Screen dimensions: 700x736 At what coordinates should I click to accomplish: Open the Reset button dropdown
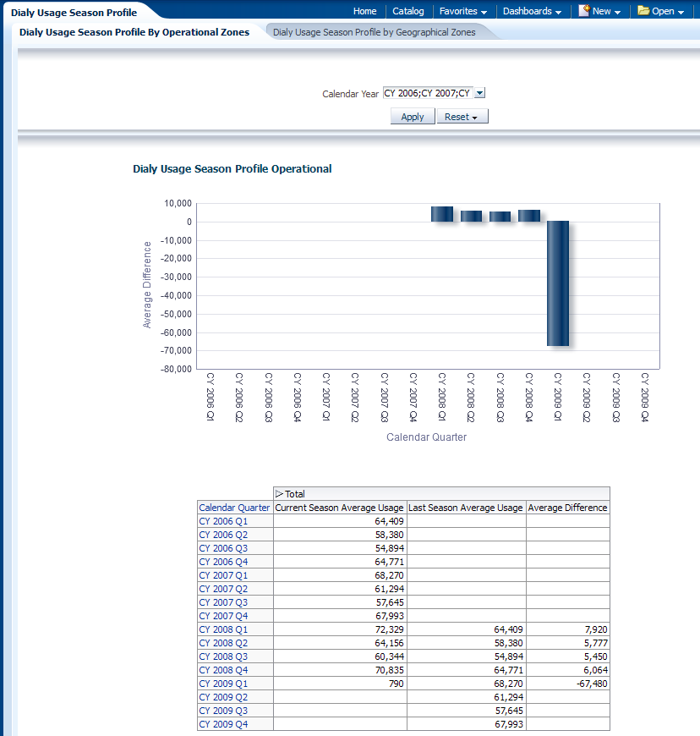(x=462, y=117)
